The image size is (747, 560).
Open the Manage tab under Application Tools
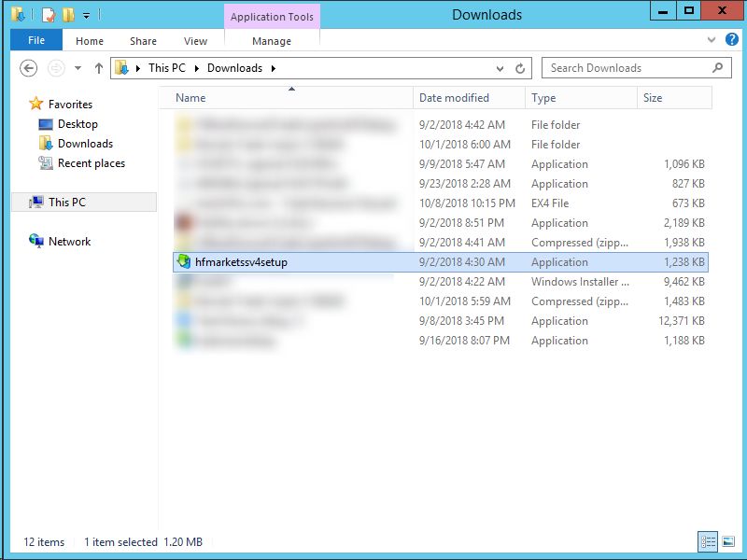click(272, 41)
